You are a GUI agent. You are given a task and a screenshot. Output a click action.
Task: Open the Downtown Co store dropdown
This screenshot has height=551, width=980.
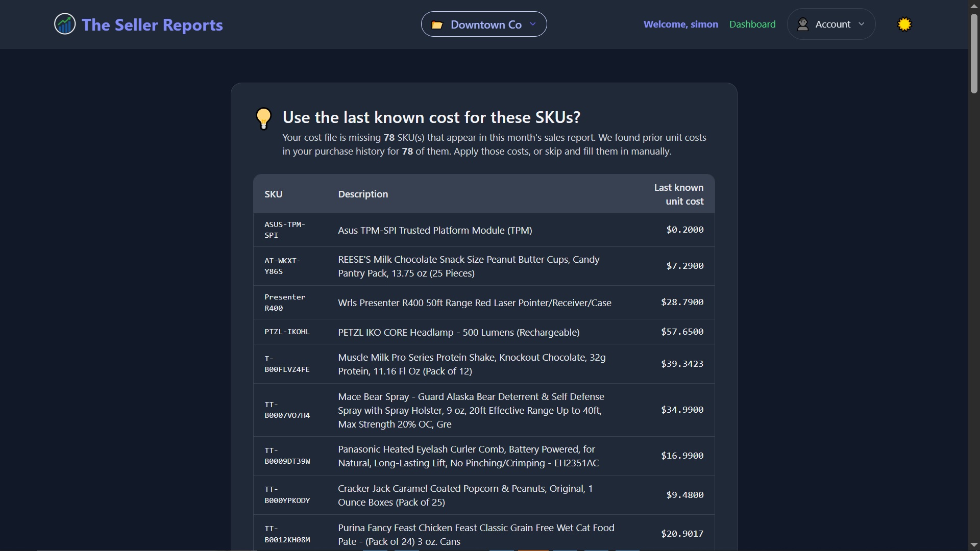484,24
